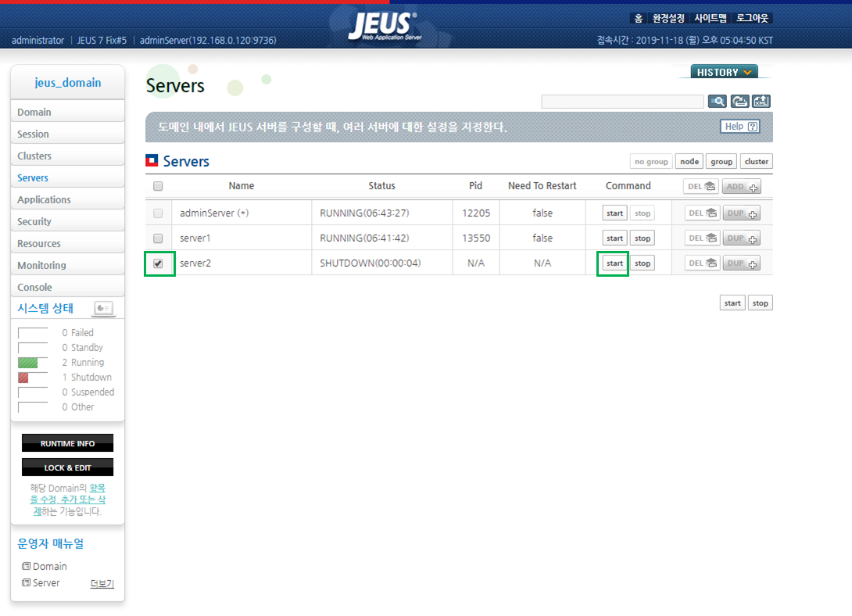Duplicate adminServer with DUP button

tap(742, 213)
